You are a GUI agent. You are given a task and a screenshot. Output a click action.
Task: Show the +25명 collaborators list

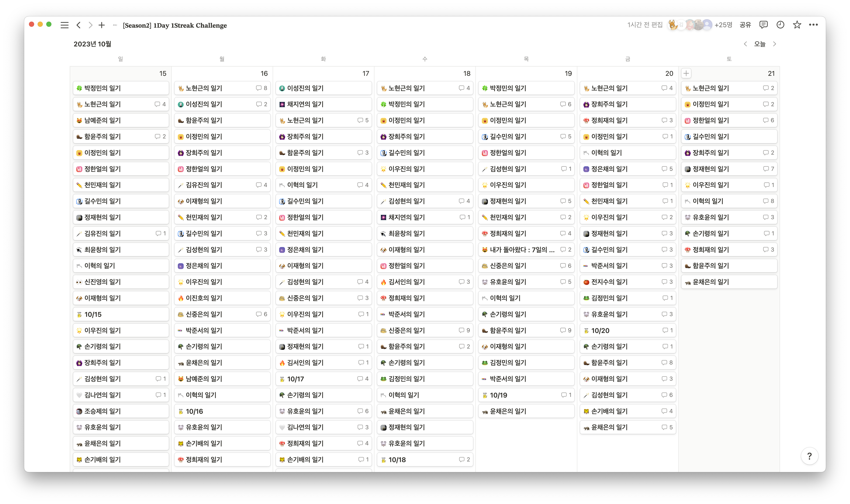pyautogui.click(x=723, y=25)
